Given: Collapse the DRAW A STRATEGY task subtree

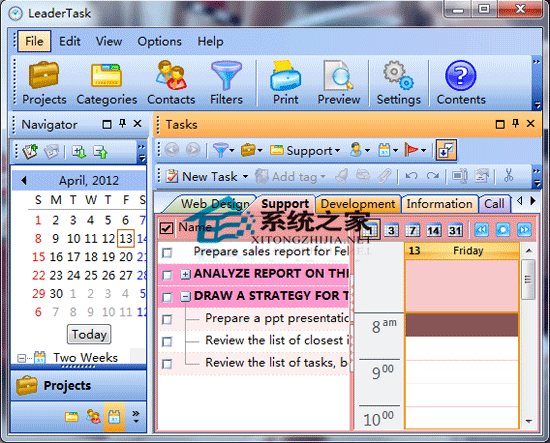Looking at the screenshot, I should 186,297.
